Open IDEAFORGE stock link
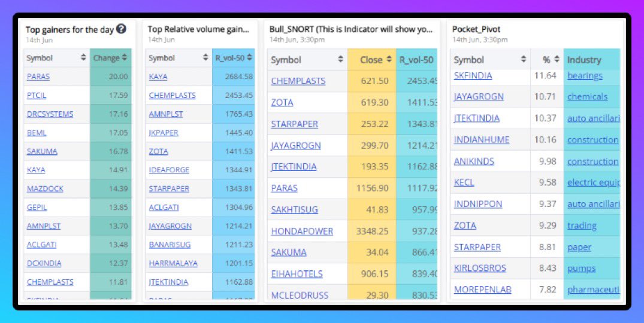 pyautogui.click(x=169, y=170)
